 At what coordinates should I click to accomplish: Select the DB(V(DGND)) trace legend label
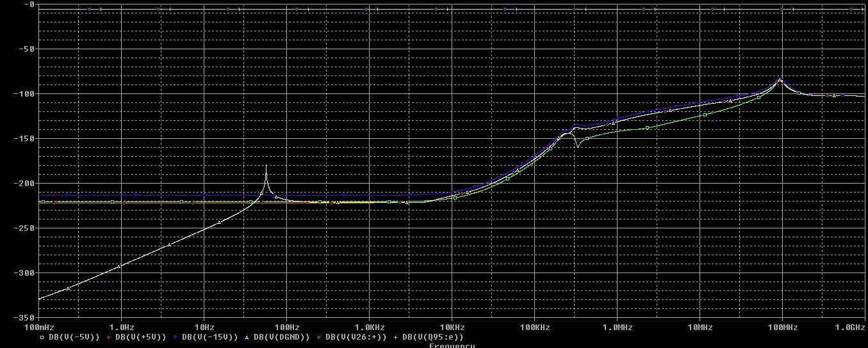(282, 336)
